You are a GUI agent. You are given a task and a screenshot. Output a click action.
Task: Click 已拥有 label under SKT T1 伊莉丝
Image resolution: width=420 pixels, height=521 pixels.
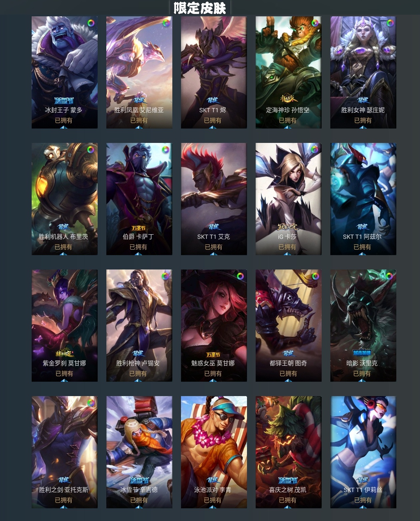pos(363,500)
